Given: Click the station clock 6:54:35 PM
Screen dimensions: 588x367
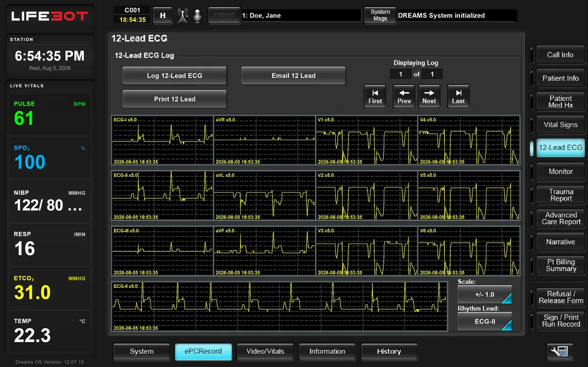Looking at the screenshot, I should 49,56.
